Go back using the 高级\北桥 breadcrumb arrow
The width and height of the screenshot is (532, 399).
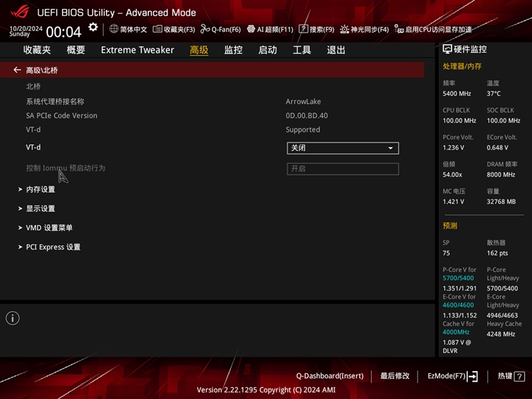pyautogui.click(x=17, y=69)
